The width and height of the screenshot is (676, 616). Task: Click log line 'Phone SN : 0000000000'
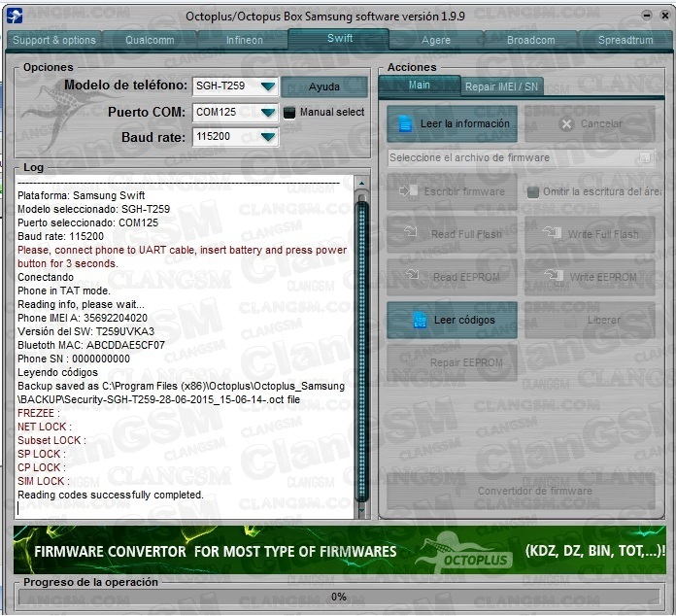[x=74, y=359]
